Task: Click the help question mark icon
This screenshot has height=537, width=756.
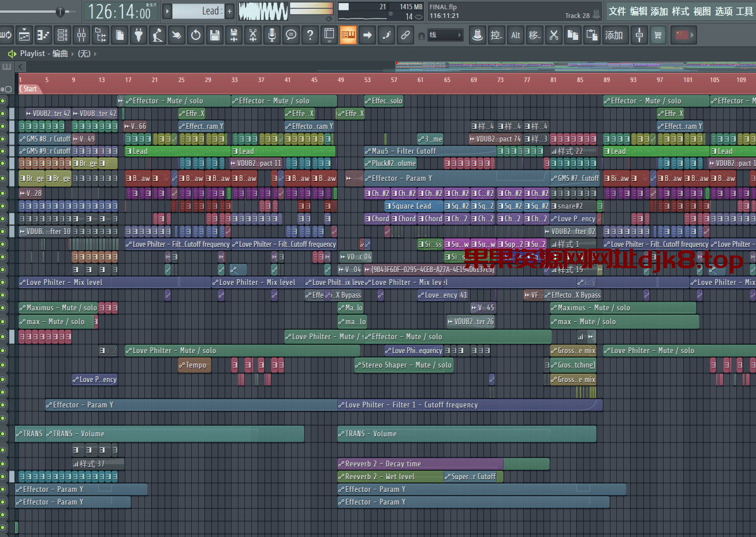Action: 310,35
